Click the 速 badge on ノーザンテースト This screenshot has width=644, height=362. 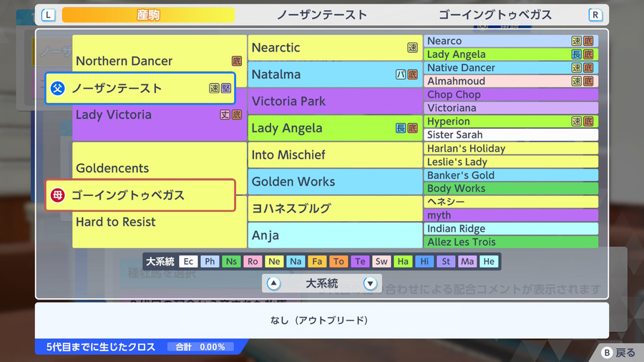tap(214, 88)
